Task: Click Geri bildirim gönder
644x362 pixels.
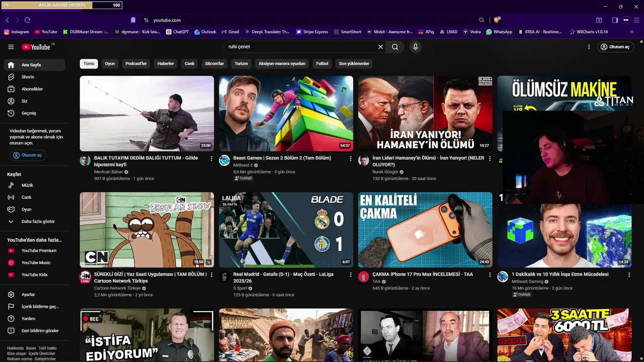Action: 34,331
